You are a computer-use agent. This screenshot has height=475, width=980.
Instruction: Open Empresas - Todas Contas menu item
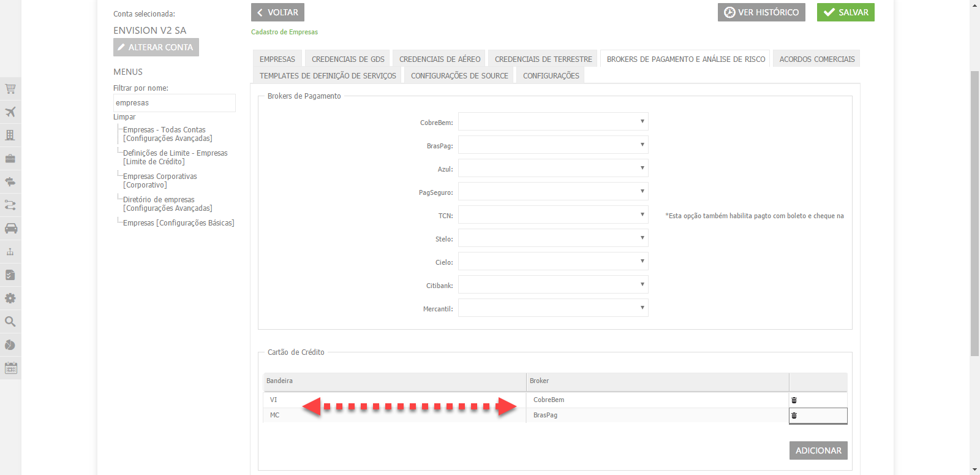(x=167, y=134)
